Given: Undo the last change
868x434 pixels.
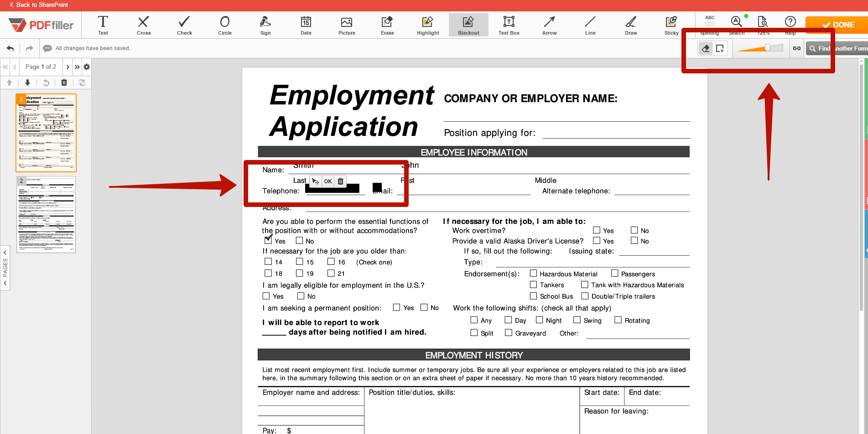Looking at the screenshot, I should [10, 48].
